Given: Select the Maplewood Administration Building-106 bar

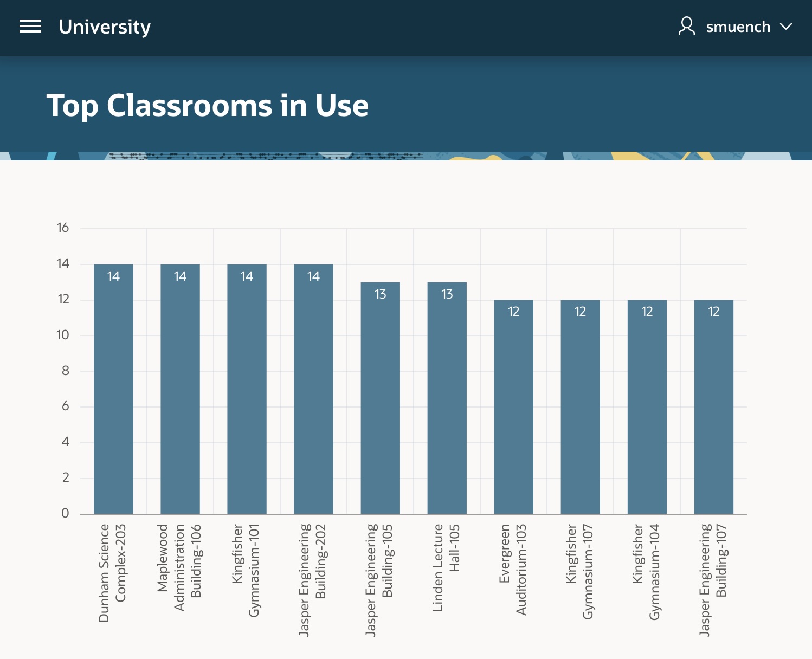Looking at the screenshot, I should (x=180, y=390).
